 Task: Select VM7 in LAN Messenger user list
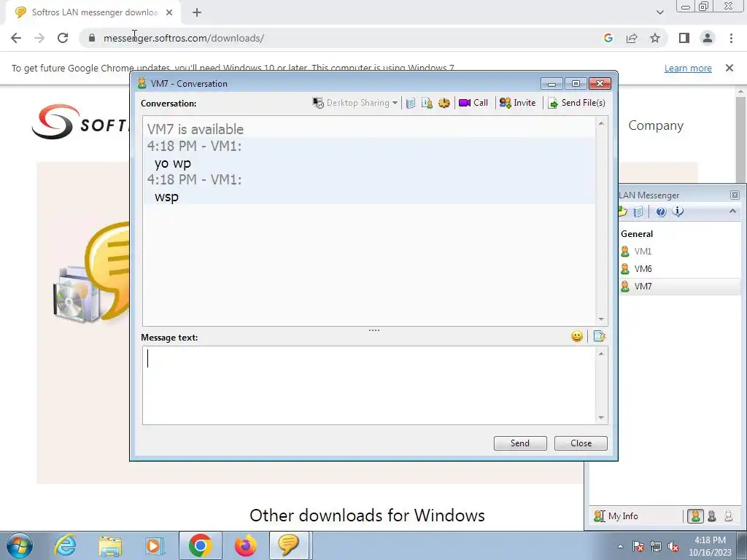(643, 287)
